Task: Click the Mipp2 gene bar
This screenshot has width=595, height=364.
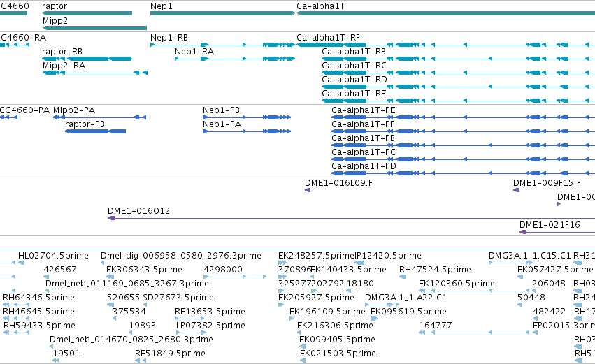Action: pos(94,28)
